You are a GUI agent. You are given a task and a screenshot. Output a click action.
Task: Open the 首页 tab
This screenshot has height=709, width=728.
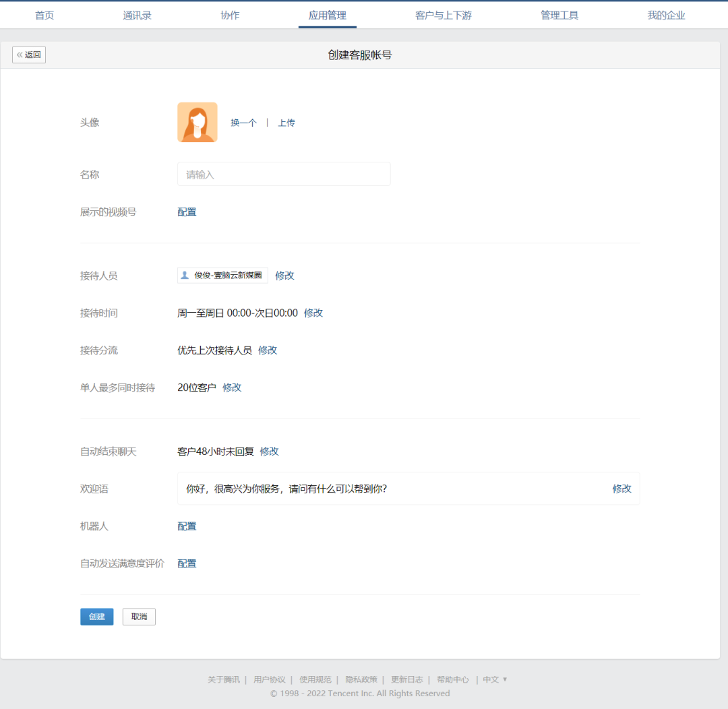pos(44,16)
